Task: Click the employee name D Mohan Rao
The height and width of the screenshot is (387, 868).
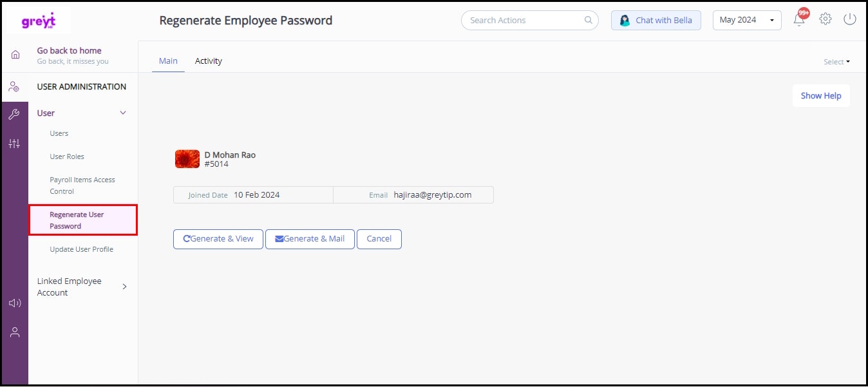Action: [x=230, y=155]
